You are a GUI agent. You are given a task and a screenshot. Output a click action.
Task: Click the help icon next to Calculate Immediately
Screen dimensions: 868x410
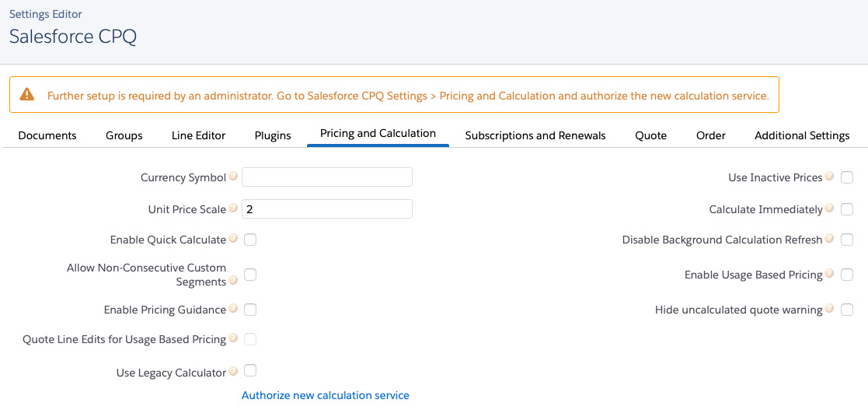828,209
